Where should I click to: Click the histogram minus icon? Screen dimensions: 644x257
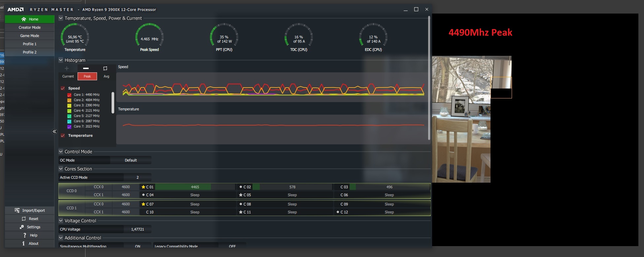86,68
